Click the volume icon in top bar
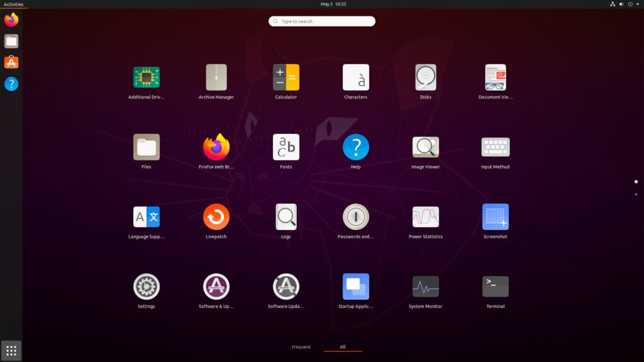The image size is (644, 362). coord(621,4)
